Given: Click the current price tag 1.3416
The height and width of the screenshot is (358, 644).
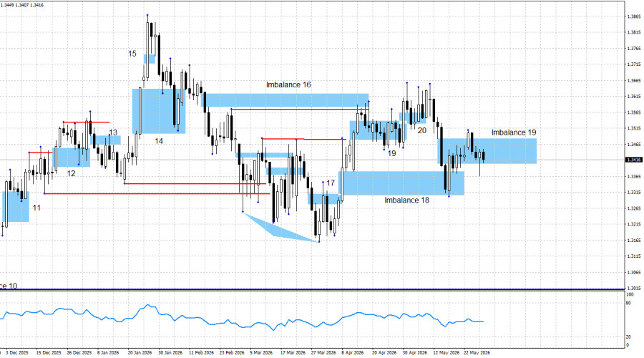Looking at the screenshot, I should point(634,160).
